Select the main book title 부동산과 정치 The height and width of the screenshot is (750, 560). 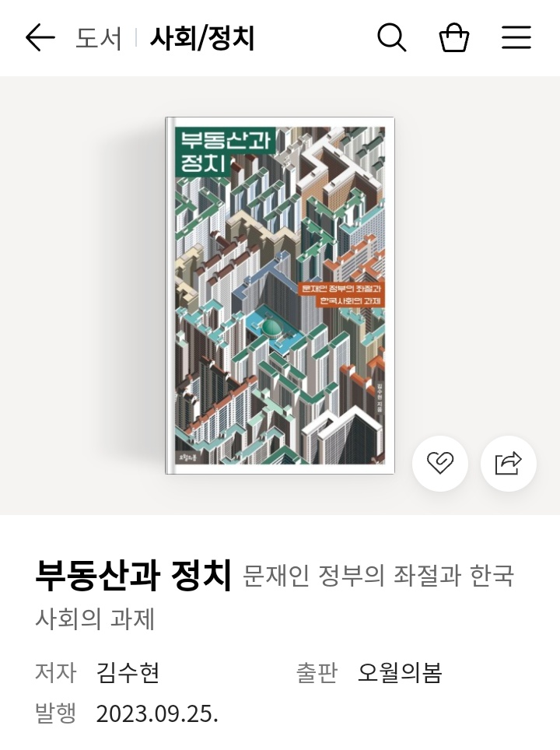[x=134, y=575]
